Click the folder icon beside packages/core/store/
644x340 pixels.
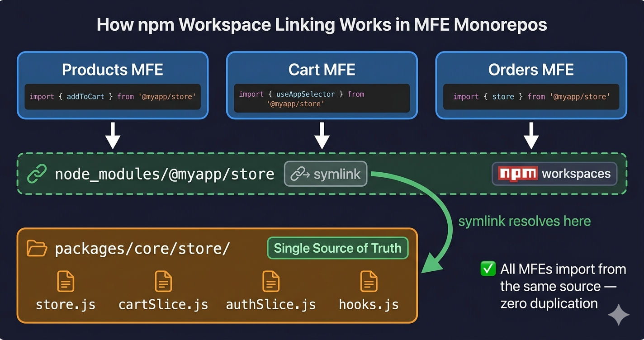point(37,248)
